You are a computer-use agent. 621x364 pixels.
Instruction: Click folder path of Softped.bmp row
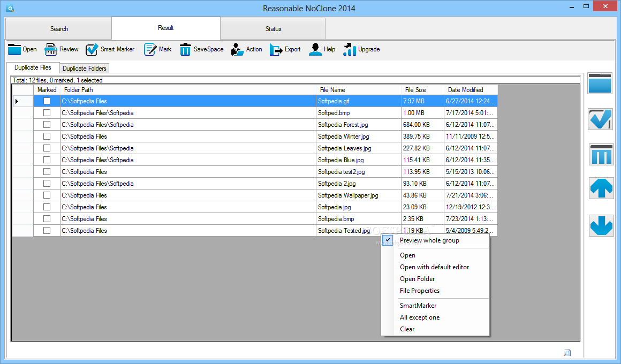(x=188, y=113)
